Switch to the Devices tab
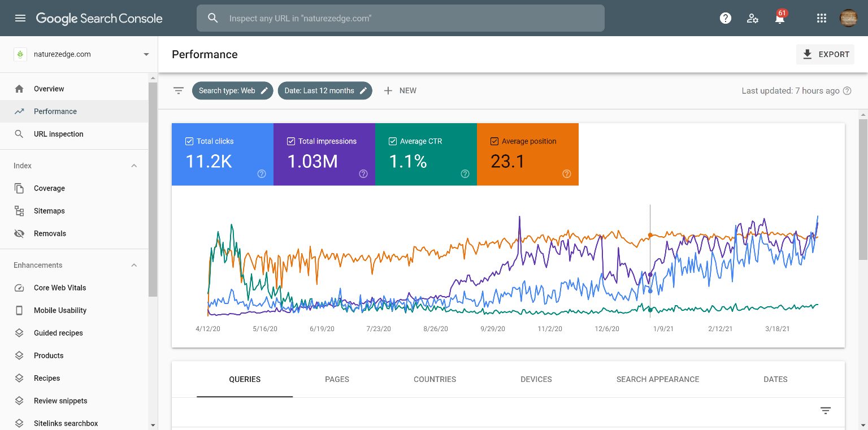Screen dimensions: 868x430 (x=536, y=380)
